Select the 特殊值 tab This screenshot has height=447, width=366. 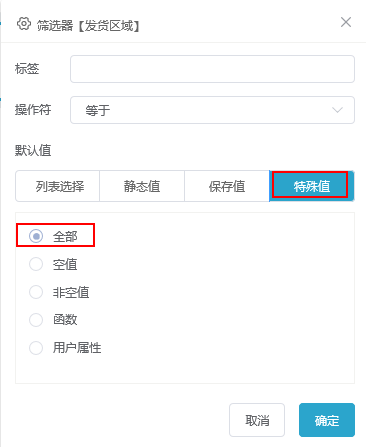coord(312,186)
